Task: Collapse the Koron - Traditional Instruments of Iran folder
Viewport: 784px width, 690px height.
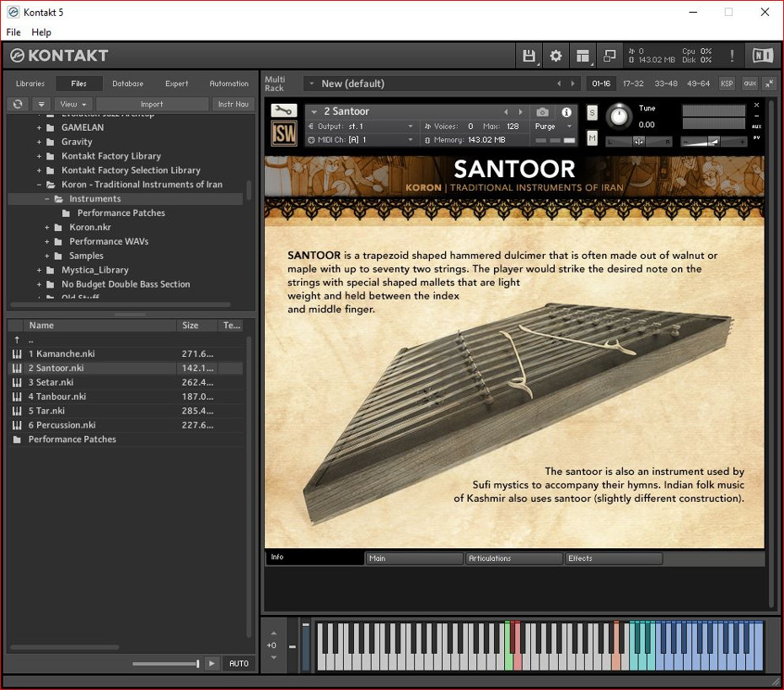Action: pyautogui.click(x=39, y=185)
